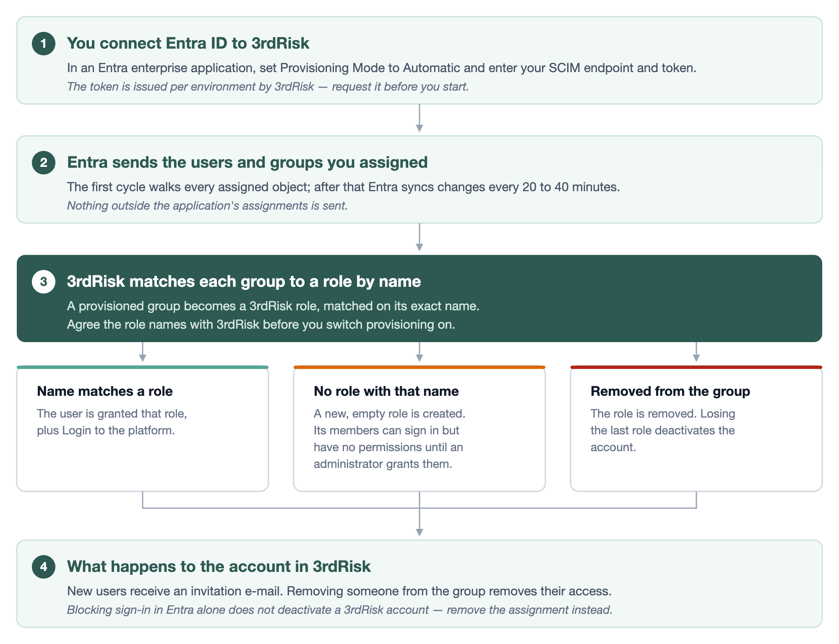Click arrow pointing to Name matches a role
This screenshot has height=644, width=839.
click(143, 352)
